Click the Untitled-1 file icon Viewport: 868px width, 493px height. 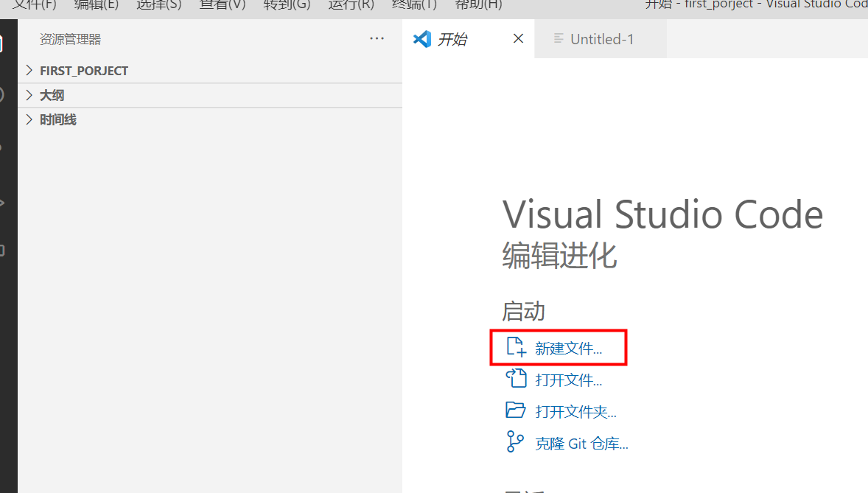(559, 39)
